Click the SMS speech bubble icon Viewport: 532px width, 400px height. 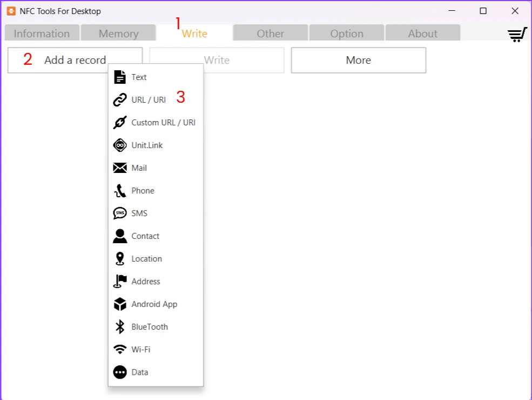click(x=120, y=214)
